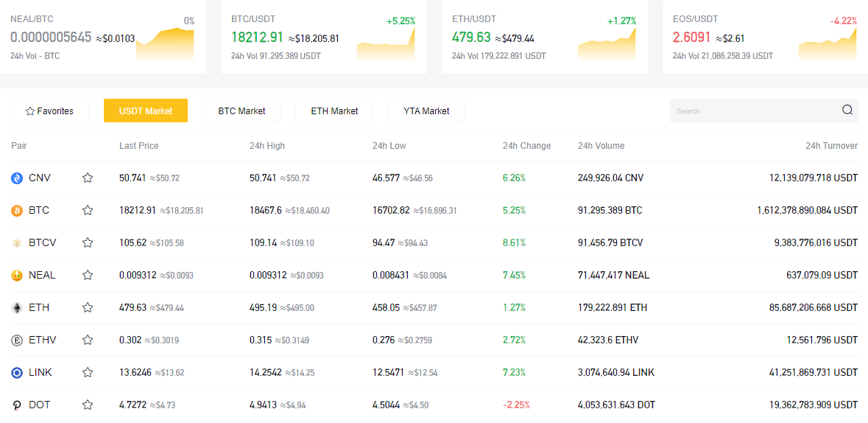Click the DOT coin logo icon
868x423 pixels.
(x=17, y=405)
